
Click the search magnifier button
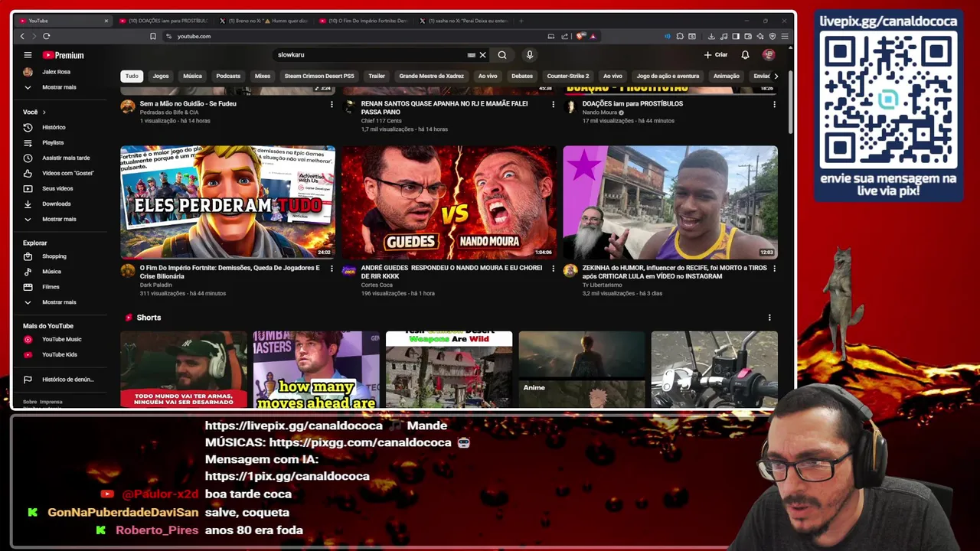pyautogui.click(x=502, y=55)
